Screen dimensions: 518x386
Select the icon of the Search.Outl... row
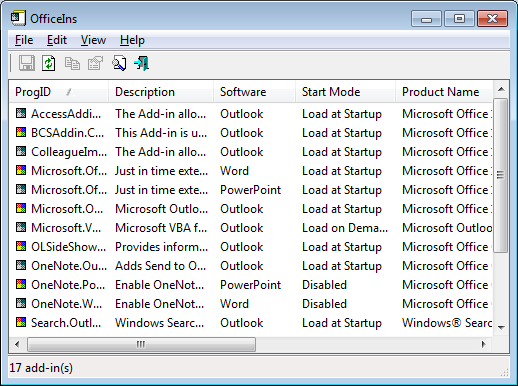tap(21, 322)
